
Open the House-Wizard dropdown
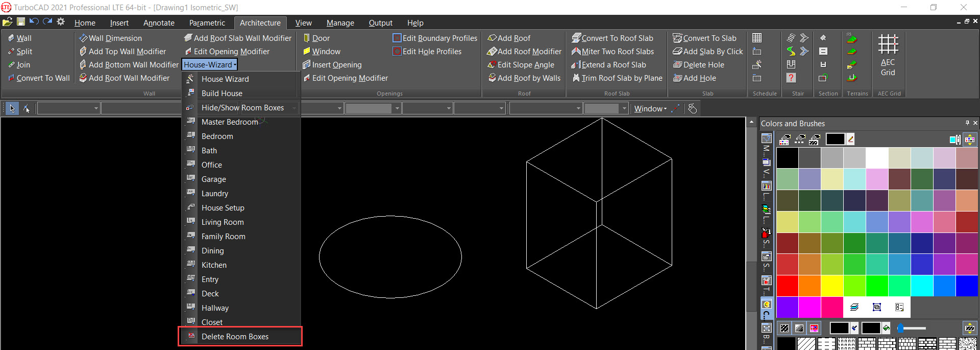coord(210,64)
